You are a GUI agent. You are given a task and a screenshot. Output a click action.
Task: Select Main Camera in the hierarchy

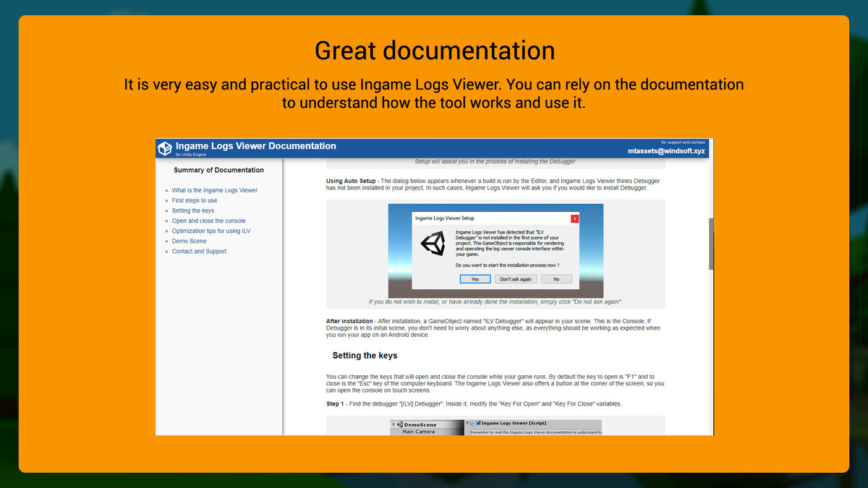(x=419, y=432)
